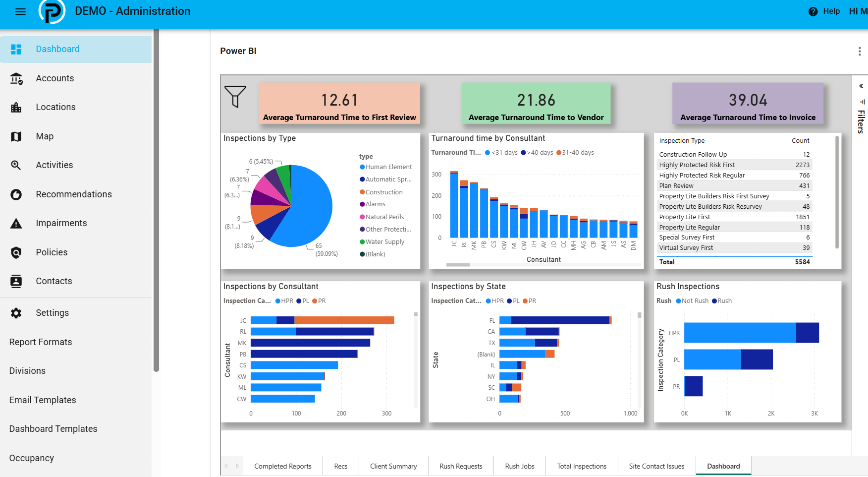This screenshot has height=477, width=868.
Task: Open the Rush Jobs tab
Action: point(520,466)
